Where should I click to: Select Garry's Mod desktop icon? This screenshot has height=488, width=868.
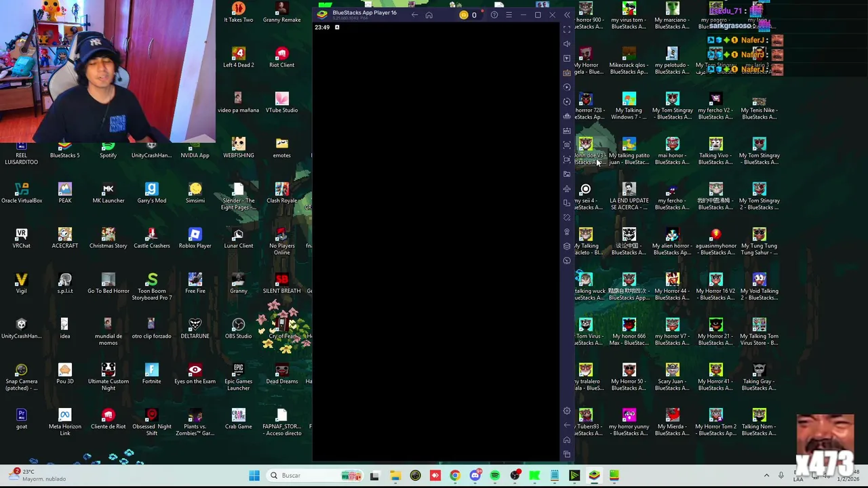click(x=151, y=193)
